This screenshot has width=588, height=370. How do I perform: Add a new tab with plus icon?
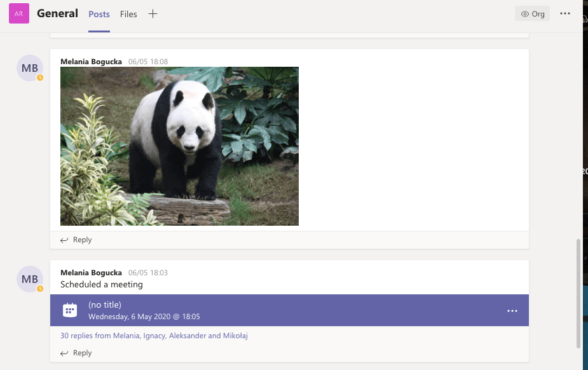click(x=153, y=14)
